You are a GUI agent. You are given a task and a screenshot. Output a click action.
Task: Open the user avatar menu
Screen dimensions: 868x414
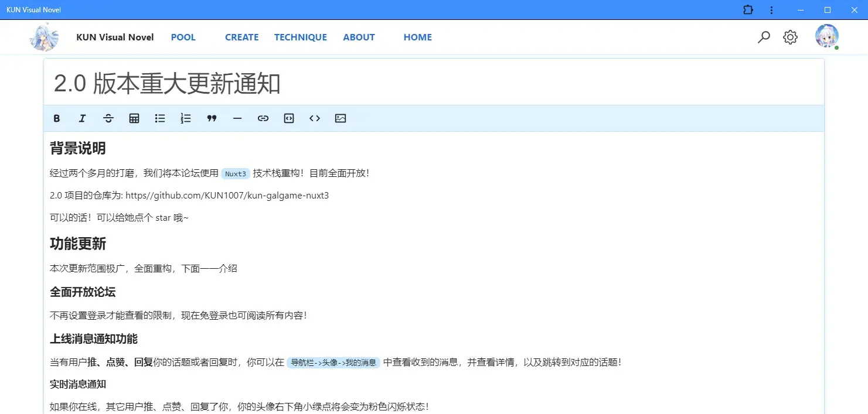(827, 36)
